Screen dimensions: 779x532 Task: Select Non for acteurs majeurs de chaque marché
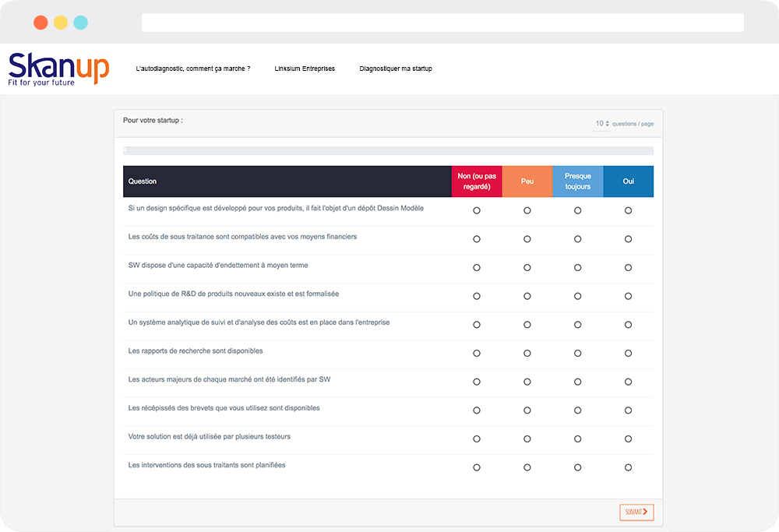(477, 382)
